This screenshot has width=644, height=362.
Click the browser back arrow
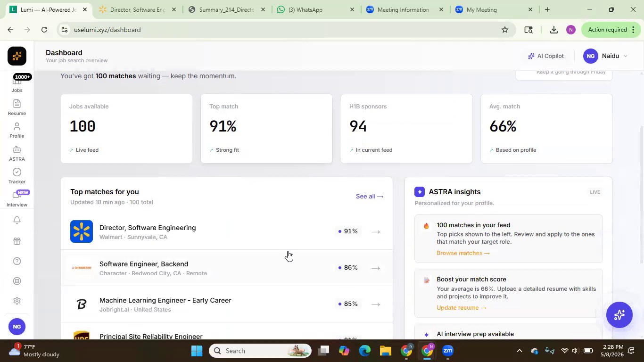point(10,30)
